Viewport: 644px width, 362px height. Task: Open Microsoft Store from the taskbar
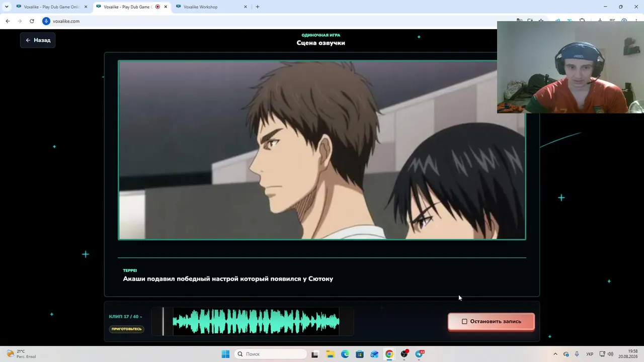(360, 354)
